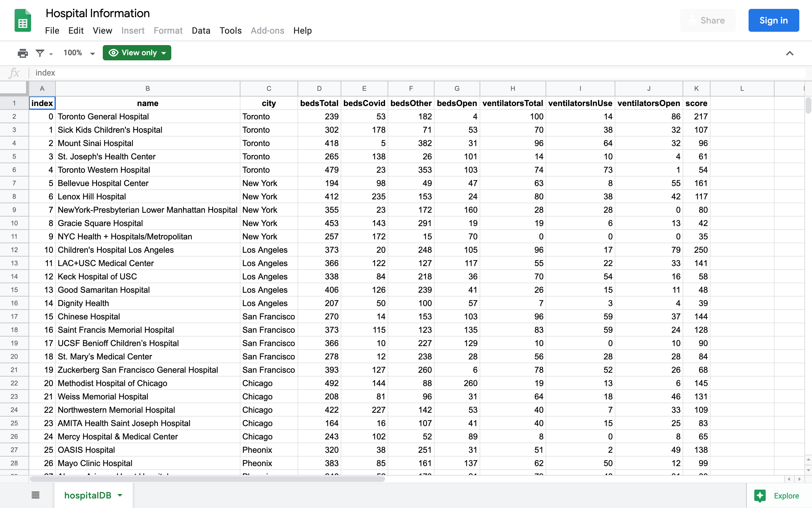The image size is (812, 508).
Task: Click the Google Sheets home icon
Action: (x=23, y=21)
